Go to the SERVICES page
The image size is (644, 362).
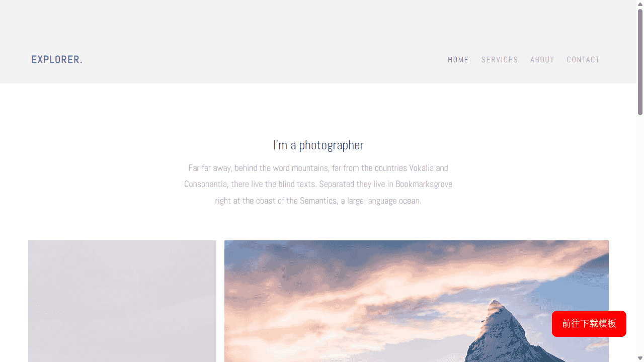pos(500,60)
